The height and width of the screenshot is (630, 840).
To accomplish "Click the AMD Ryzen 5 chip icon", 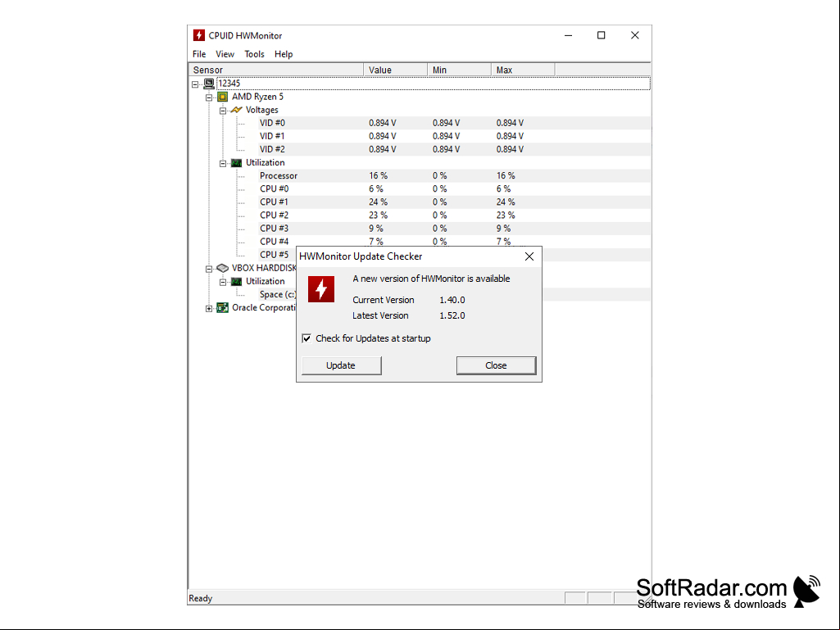I will (222, 97).
